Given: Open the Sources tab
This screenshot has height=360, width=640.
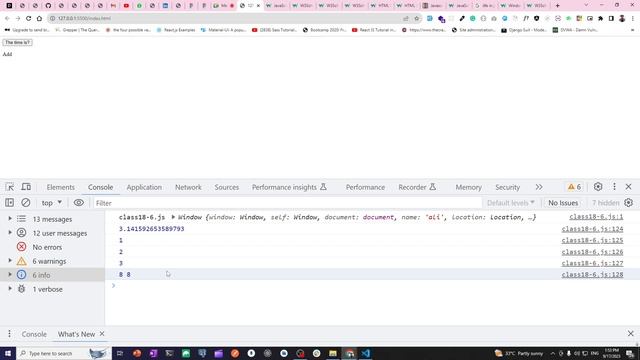Looking at the screenshot, I should tap(227, 187).
